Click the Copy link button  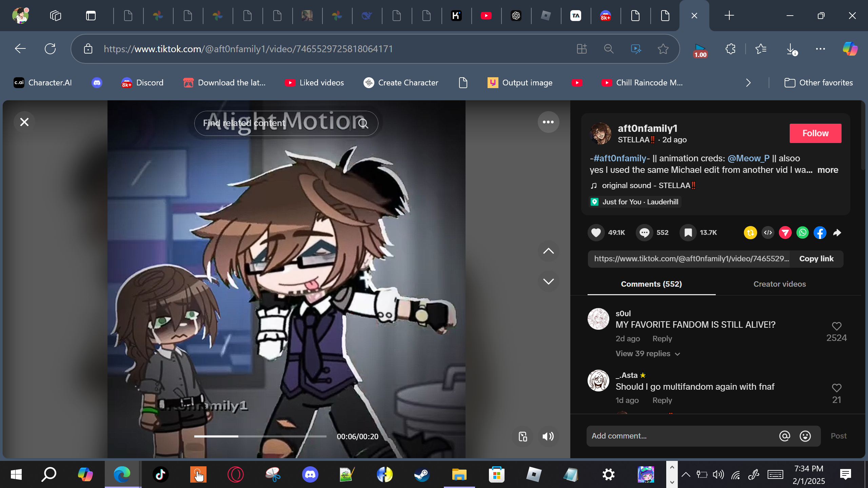(816, 259)
